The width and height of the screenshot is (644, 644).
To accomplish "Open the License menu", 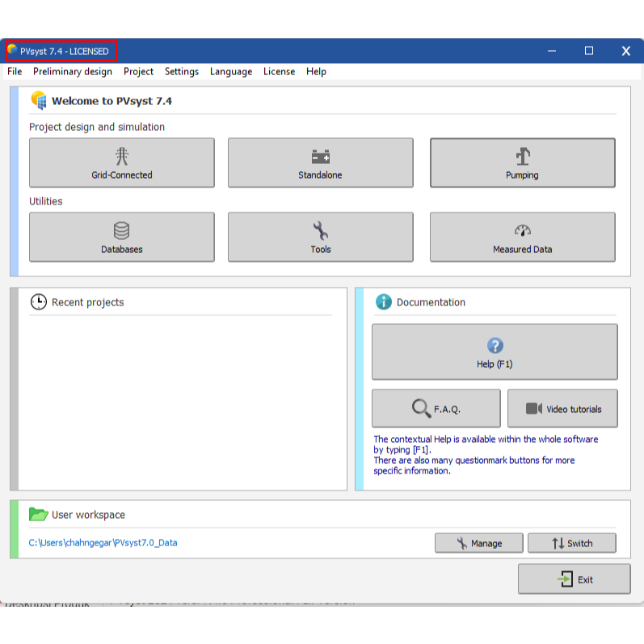I will pyautogui.click(x=279, y=71).
